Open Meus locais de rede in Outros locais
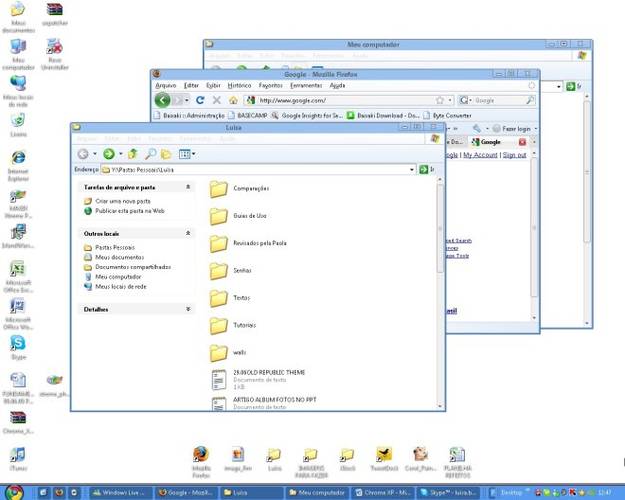625x500 pixels. click(121, 286)
